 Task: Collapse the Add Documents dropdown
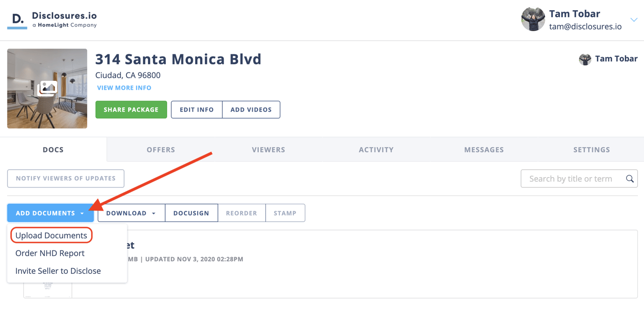(x=51, y=213)
